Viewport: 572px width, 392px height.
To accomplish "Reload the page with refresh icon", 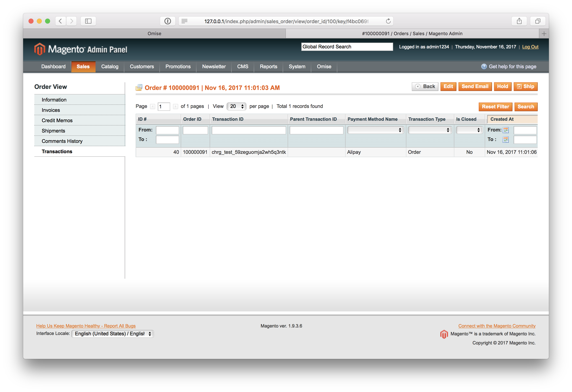I will [388, 21].
